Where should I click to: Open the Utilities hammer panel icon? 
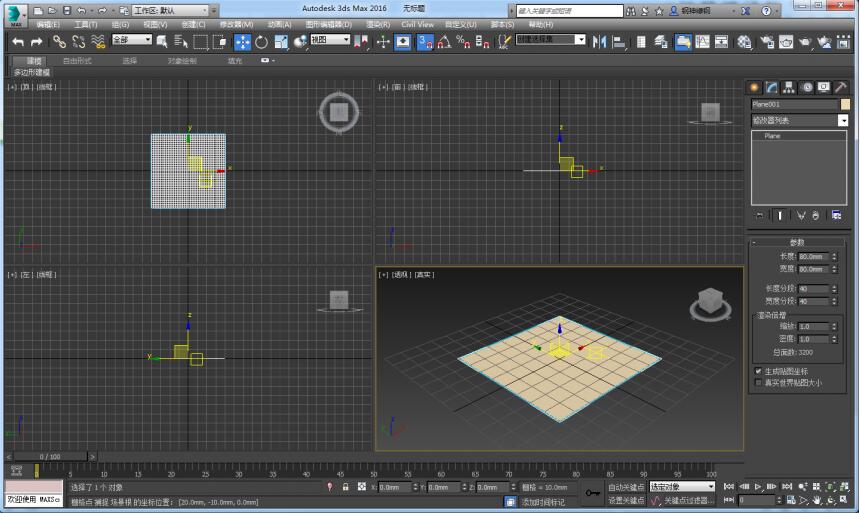840,87
